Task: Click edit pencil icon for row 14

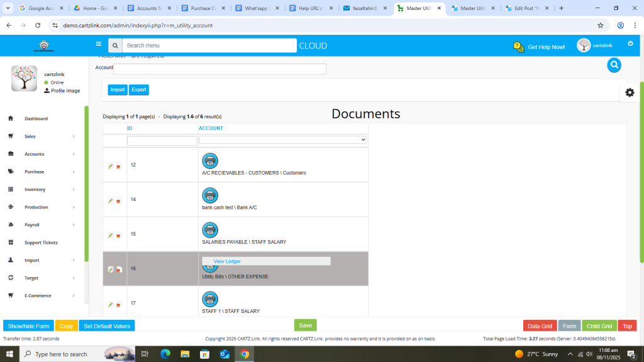Action: pos(111,201)
